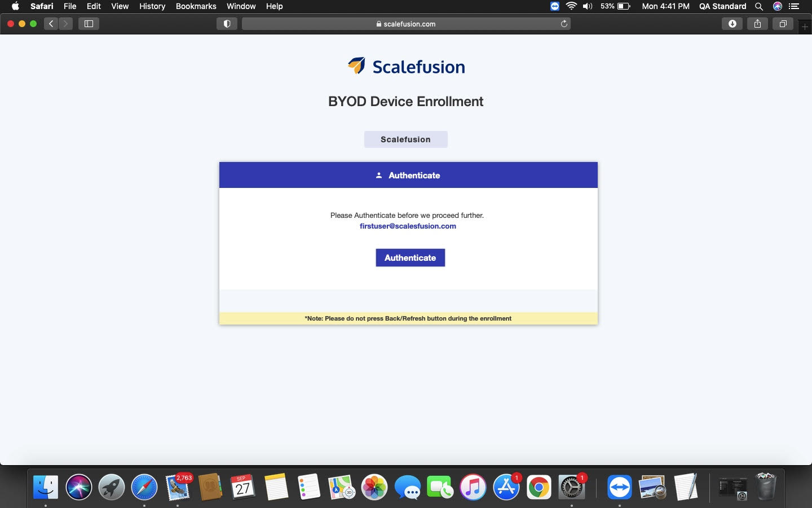
Task: Go forward with Safari's forward arrow
Action: click(x=65, y=24)
